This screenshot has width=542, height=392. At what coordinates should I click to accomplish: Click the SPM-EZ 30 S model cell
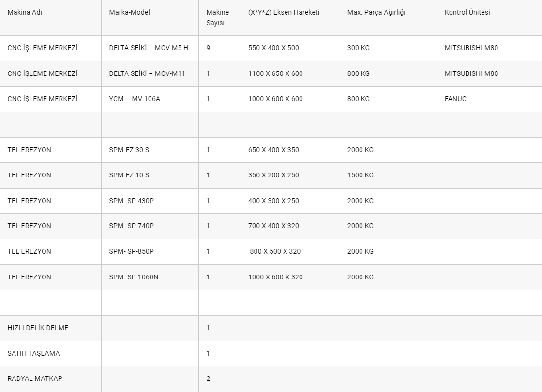(x=150, y=150)
